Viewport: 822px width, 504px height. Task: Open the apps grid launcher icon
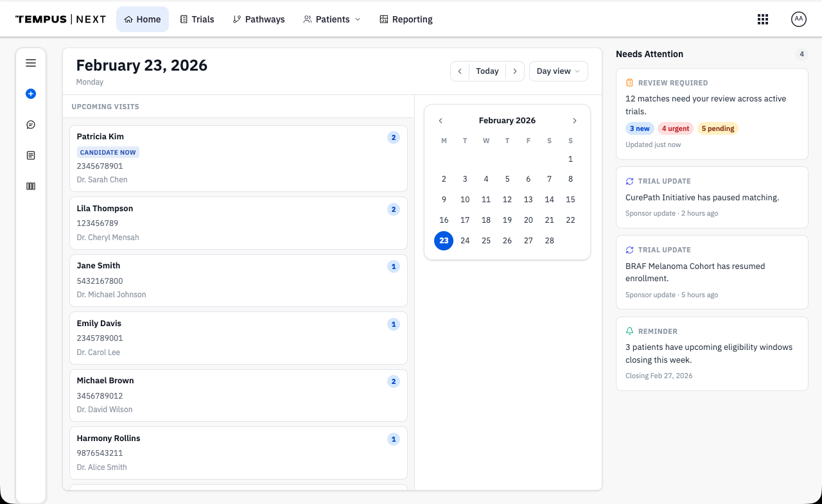pyautogui.click(x=763, y=19)
